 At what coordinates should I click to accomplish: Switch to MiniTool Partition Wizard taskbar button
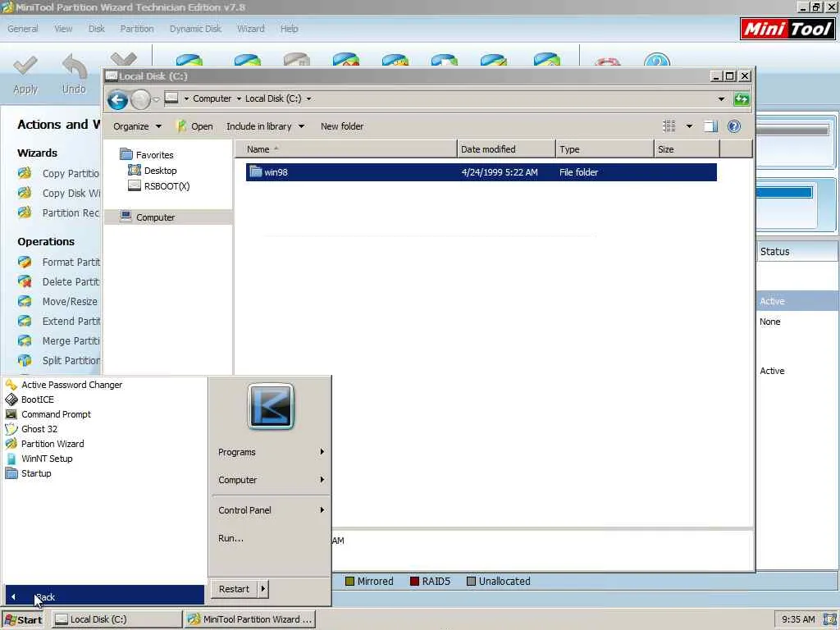[x=250, y=619]
